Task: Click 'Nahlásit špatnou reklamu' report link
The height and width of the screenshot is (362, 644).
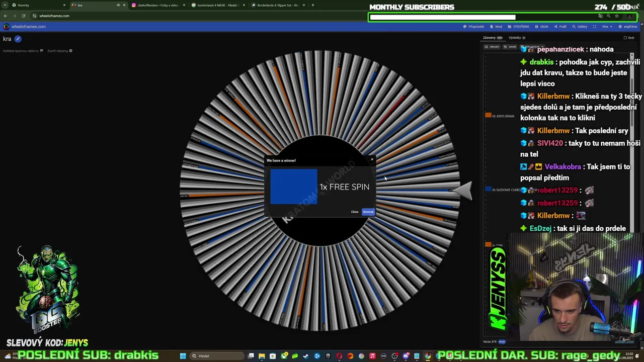Action: click(23, 51)
